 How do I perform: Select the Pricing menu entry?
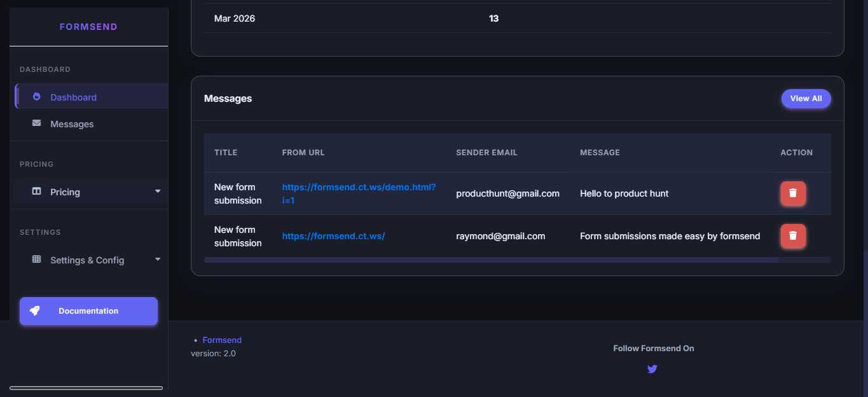[92, 192]
